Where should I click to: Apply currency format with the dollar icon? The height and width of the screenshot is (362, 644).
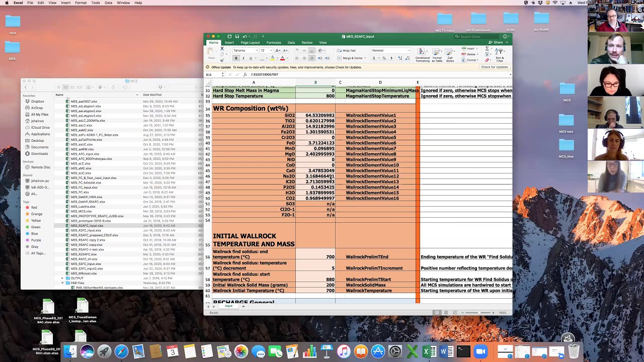(374, 58)
